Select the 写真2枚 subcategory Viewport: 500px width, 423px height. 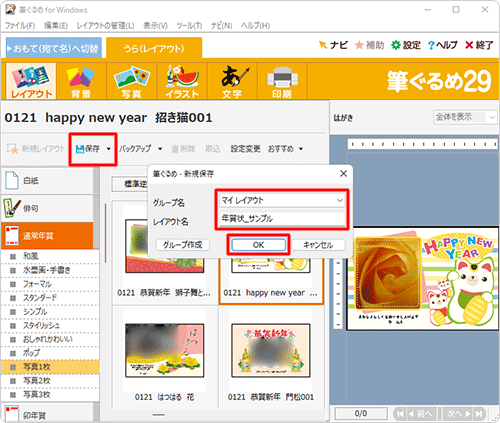[x=50, y=381]
